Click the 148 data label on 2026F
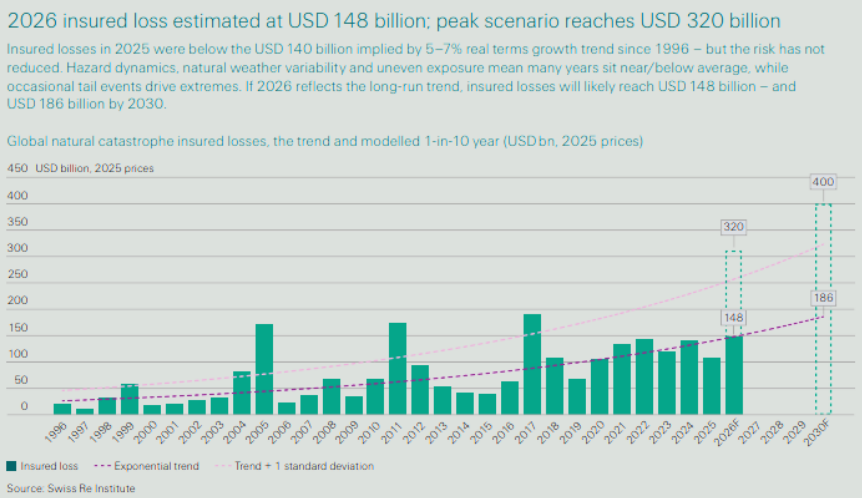The height and width of the screenshot is (498, 862). coord(733,318)
